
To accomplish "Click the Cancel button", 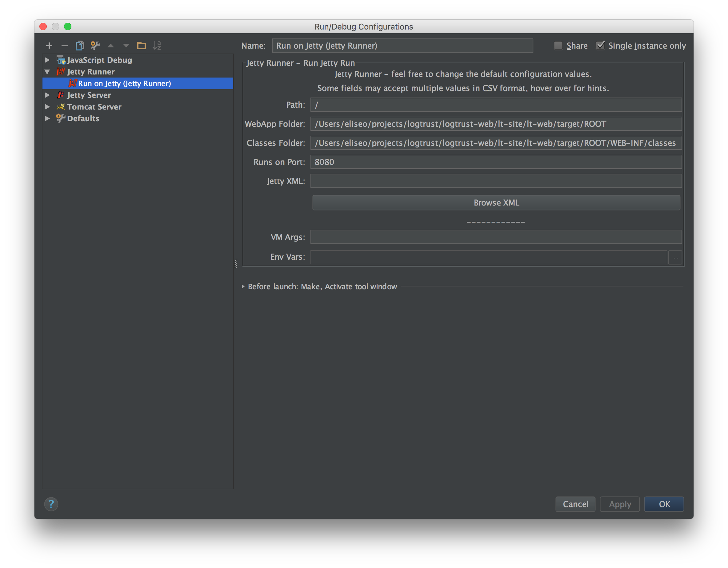I will 575,504.
